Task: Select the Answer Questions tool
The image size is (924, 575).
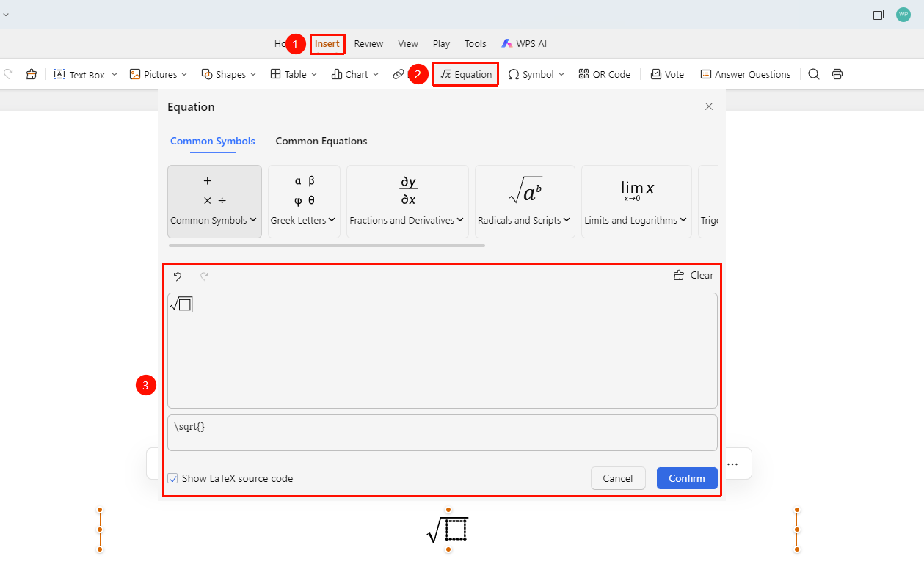Action: pos(746,74)
